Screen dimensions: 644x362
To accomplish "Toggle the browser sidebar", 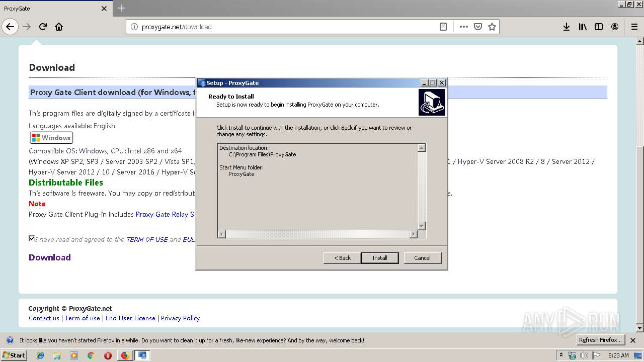I will pyautogui.click(x=599, y=27).
